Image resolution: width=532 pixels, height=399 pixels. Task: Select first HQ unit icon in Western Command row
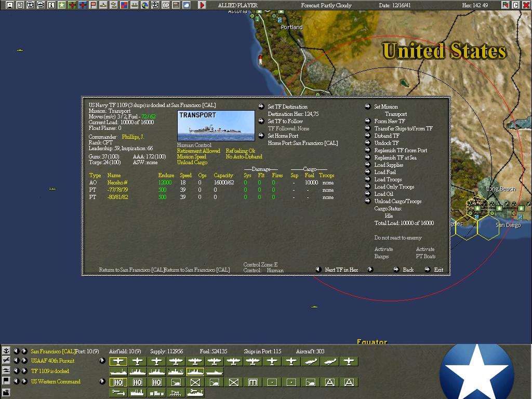[x=118, y=382]
